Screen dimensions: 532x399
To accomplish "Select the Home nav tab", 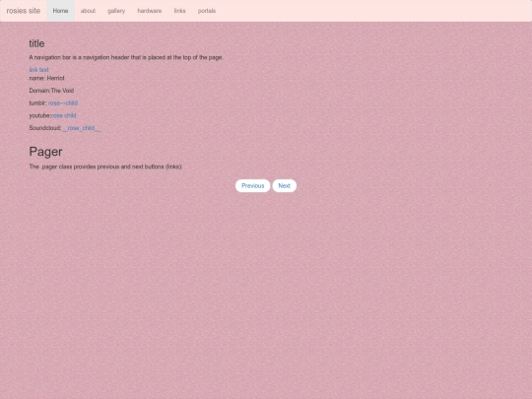I will coord(60,11).
